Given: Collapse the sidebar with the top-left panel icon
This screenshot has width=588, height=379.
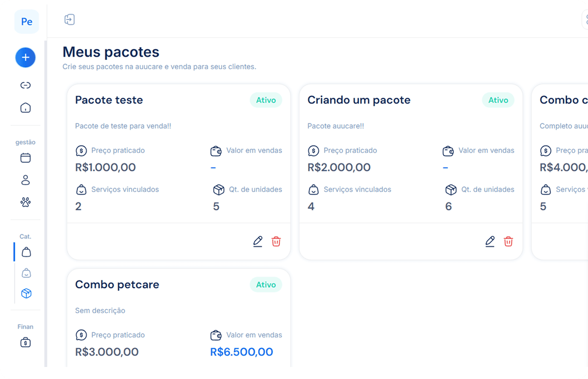Looking at the screenshot, I should click(x=69, y=19).
